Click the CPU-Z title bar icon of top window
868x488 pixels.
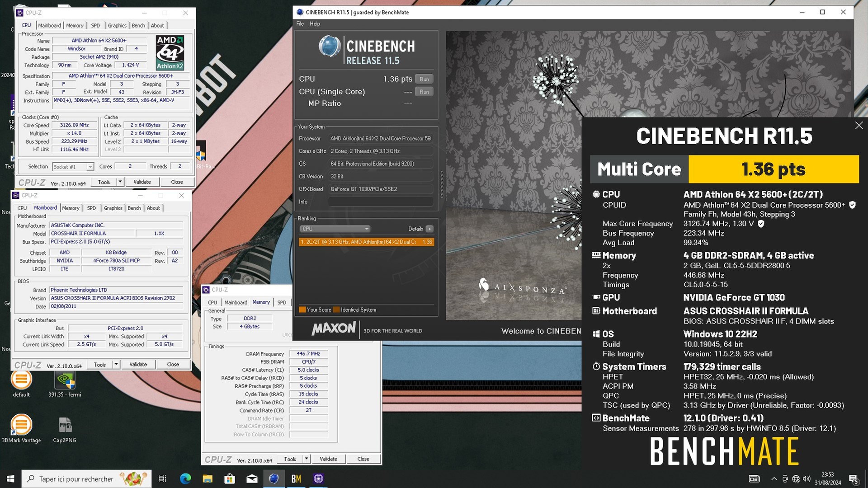(x=19, y=13)
